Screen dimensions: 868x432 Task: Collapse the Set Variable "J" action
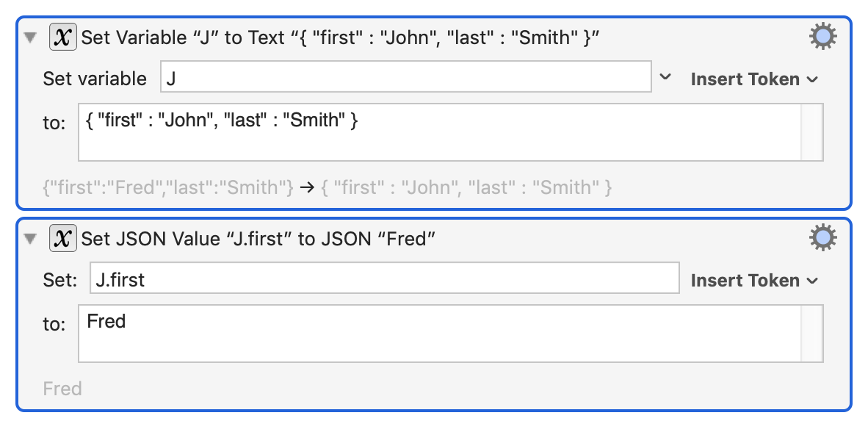click(29, 36)
